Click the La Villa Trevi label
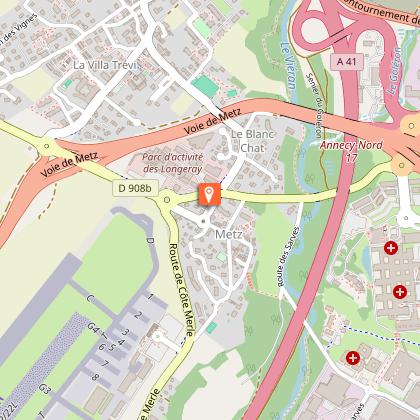Image resolution: width=420 pixels, height=420 pixels. coord(105,65)
